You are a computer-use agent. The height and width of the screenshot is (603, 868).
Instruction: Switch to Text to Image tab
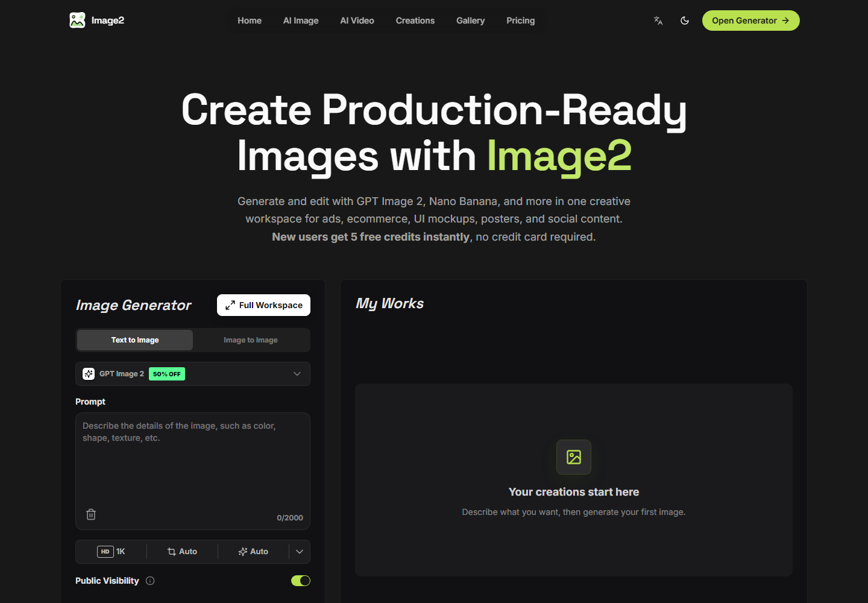135,340
